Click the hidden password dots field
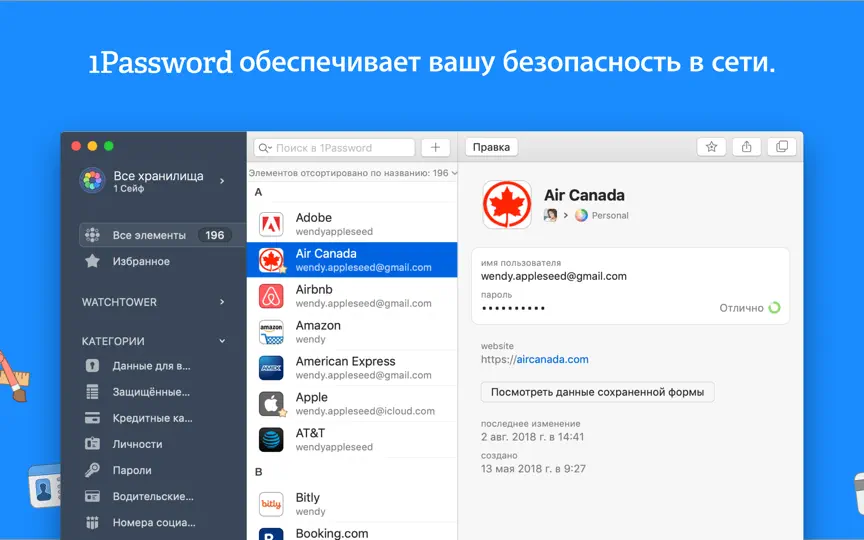864x540 pixels. 514,308
